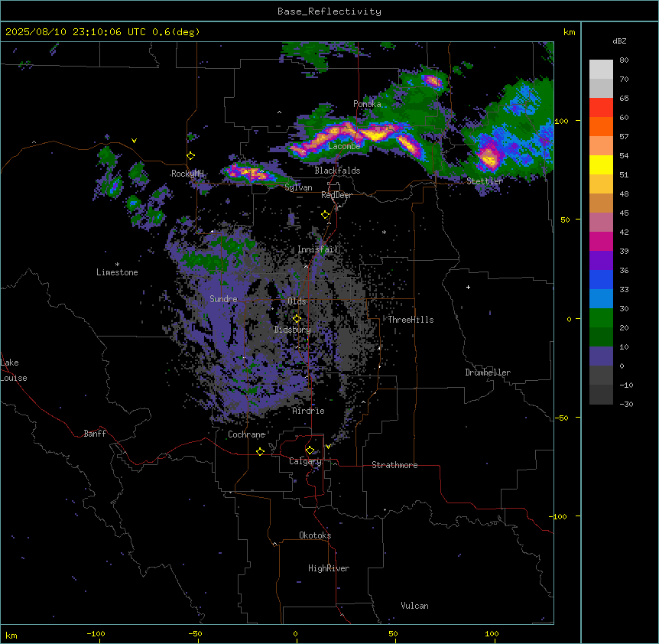Click the -50 tick on bottom axis
This screenshot has height=644, width=659.
[x=195, y=633]
